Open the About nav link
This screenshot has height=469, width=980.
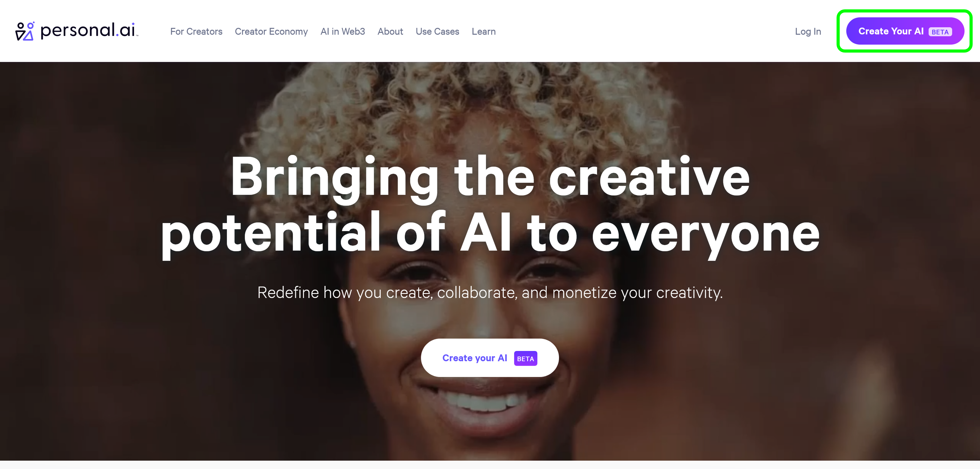(390, 32)
